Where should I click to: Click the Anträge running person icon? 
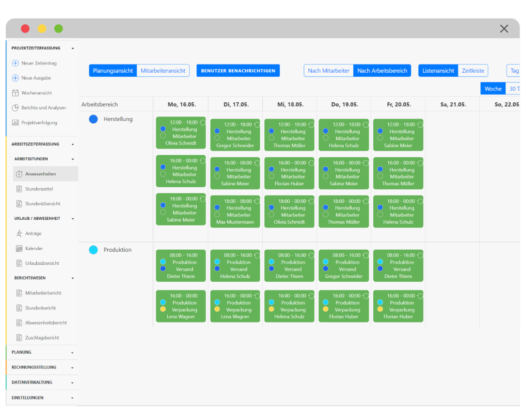click(x=19, y=233)
